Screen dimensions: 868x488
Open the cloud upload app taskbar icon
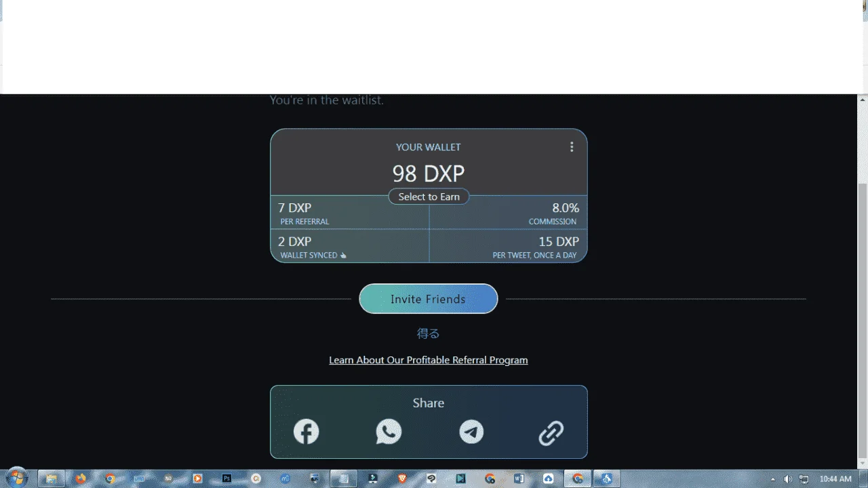pos(548,479)
